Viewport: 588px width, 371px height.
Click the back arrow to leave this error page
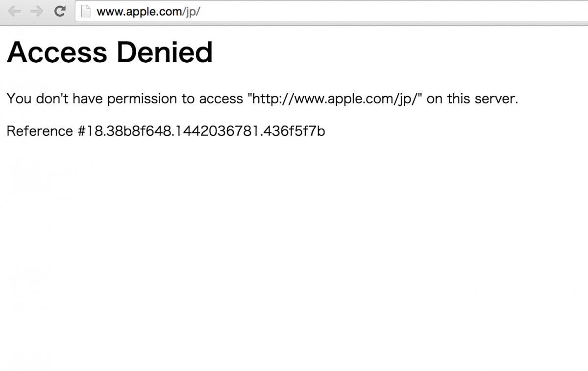click(15, 11)
